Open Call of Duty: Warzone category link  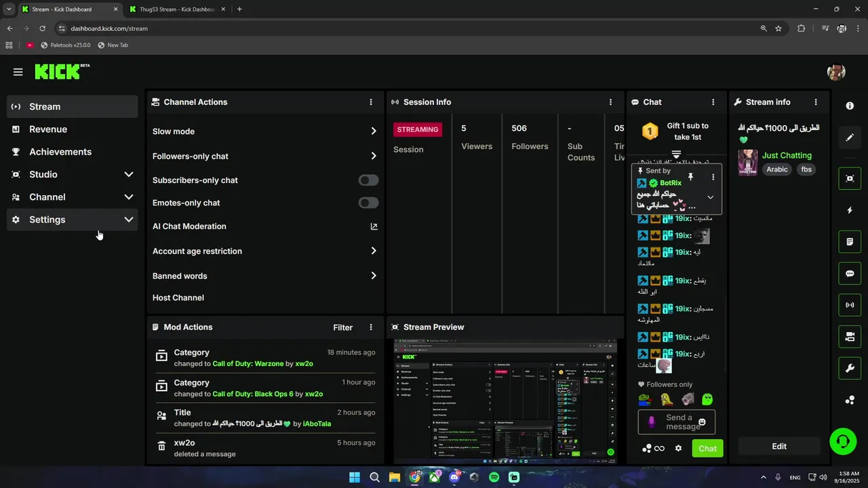pyautogui.click(x=248, y=364)
